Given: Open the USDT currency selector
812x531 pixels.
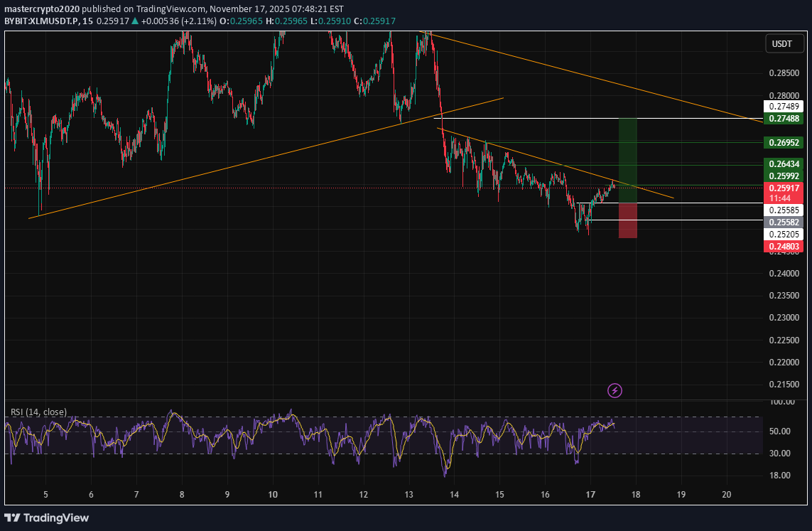Looking at the screenshot, I should pos(782,44).
